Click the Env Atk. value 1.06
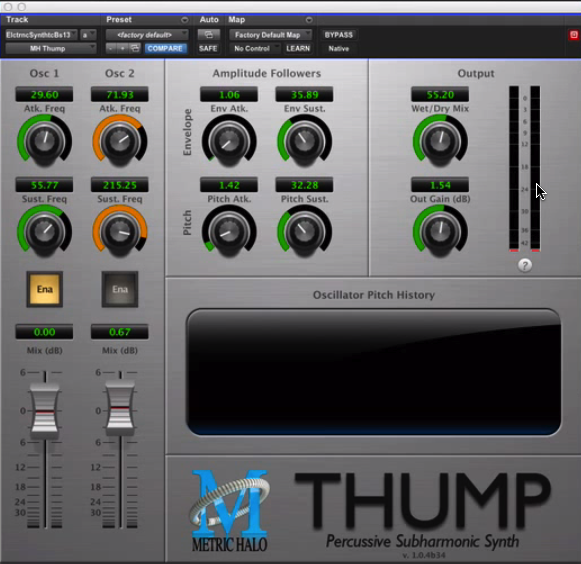The height and width of the screenshot is (564, 581). click(229, 94)
